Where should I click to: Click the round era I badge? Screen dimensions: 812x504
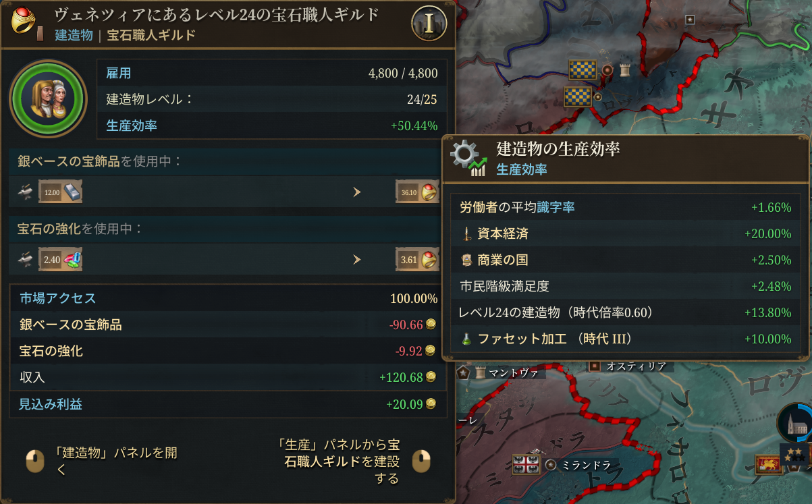tap(429, 24)
